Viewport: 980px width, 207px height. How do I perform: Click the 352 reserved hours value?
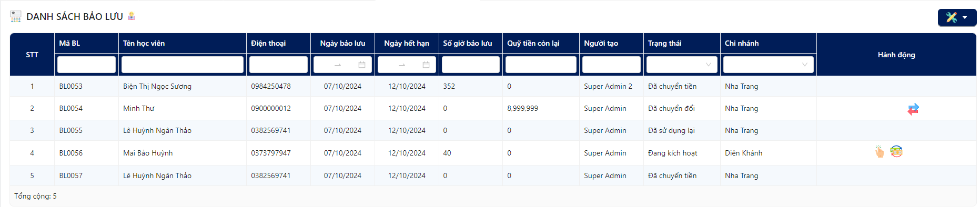pos(449,86)
